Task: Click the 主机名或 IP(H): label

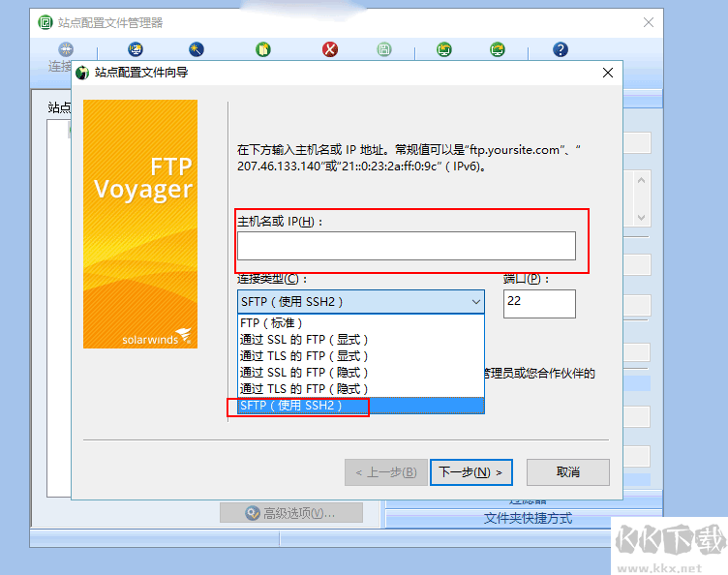Action: click(x=280, y=222)
